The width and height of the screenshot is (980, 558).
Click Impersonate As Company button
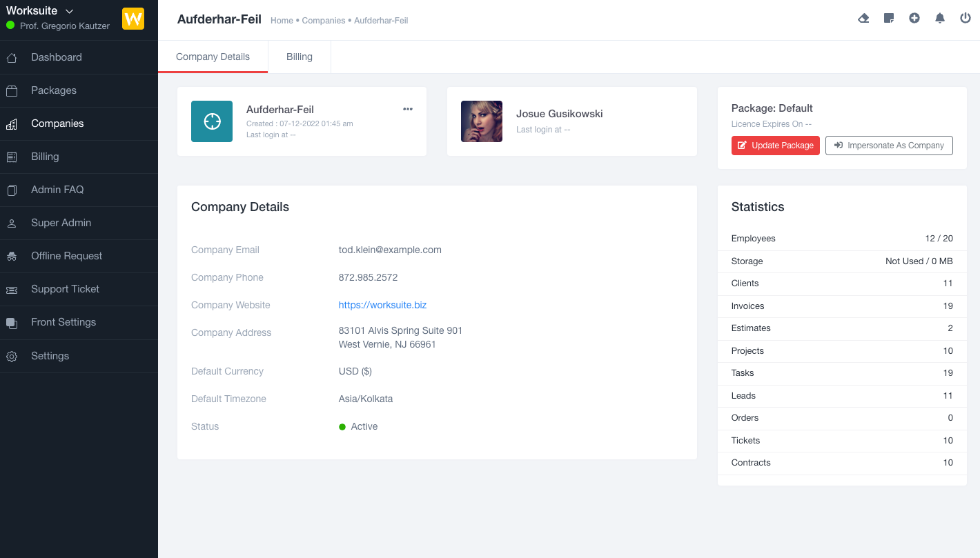(x=889, y=146)
